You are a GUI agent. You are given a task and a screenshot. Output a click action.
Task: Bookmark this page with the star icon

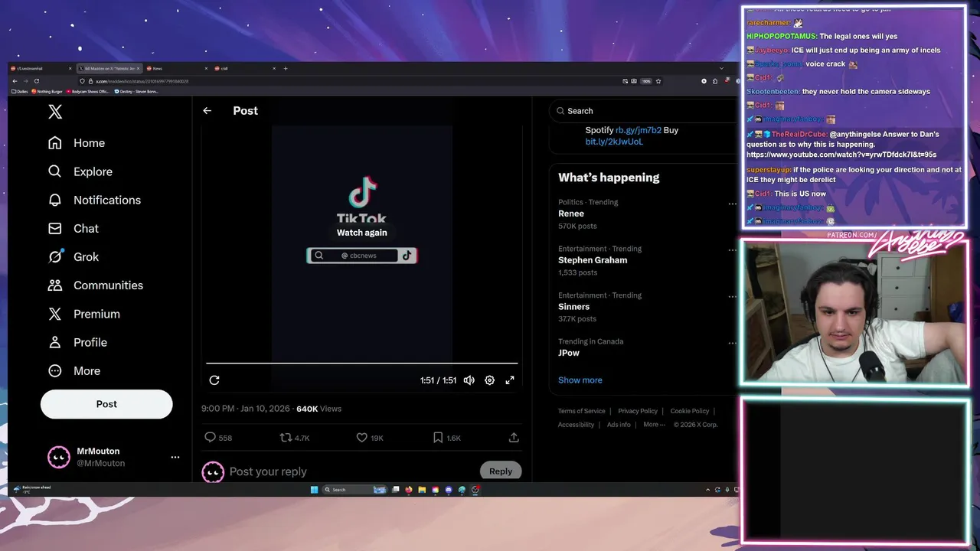(x=658, y=81)
